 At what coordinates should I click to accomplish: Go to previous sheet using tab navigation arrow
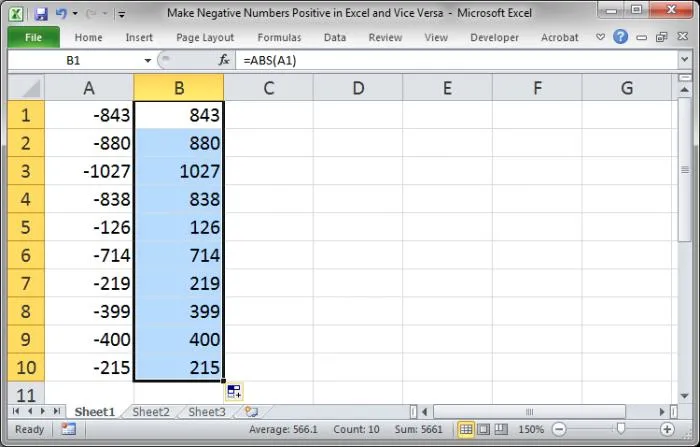30,411
